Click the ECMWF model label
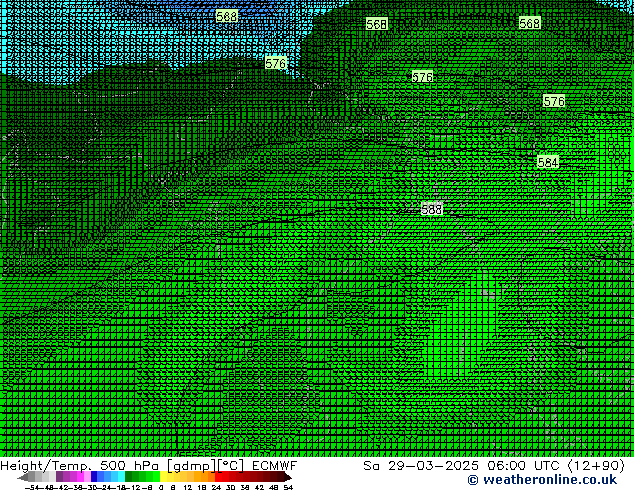 (275, 466)
